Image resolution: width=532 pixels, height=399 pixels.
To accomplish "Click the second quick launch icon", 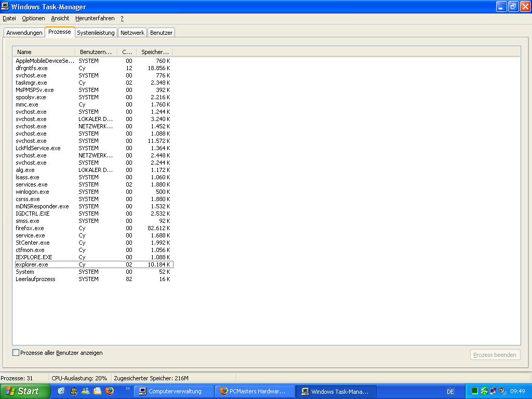I will click(x=74, y=391).
